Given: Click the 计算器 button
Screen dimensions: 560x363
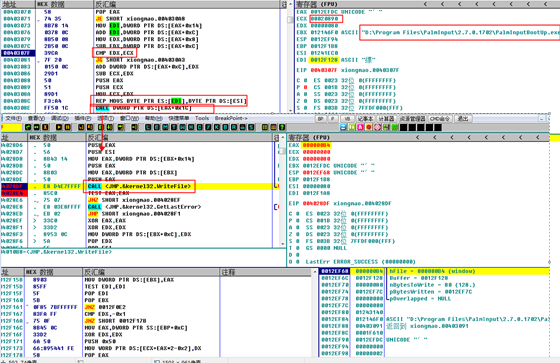Looking at the screenshot, I should (x=386, y=119).
